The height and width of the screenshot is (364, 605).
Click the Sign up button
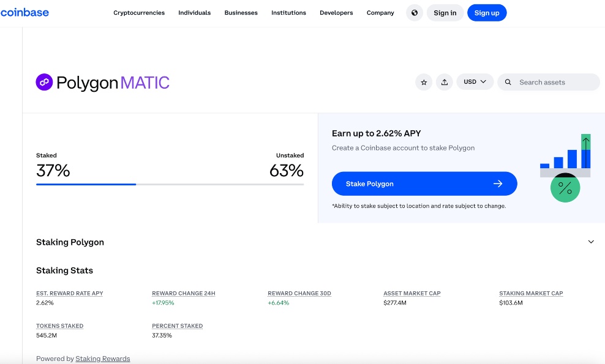[486, 13]
